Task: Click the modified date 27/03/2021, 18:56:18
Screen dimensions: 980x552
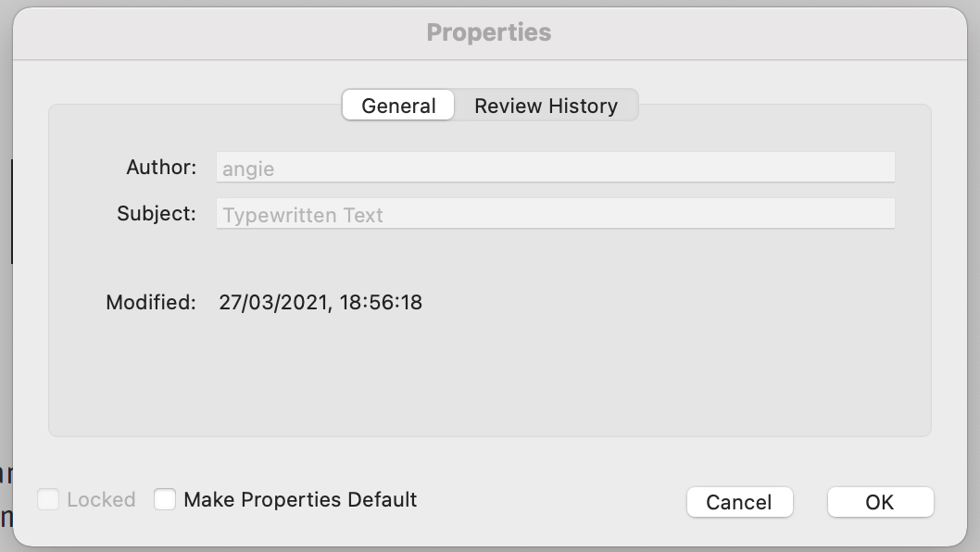Action: coord(320,302)
